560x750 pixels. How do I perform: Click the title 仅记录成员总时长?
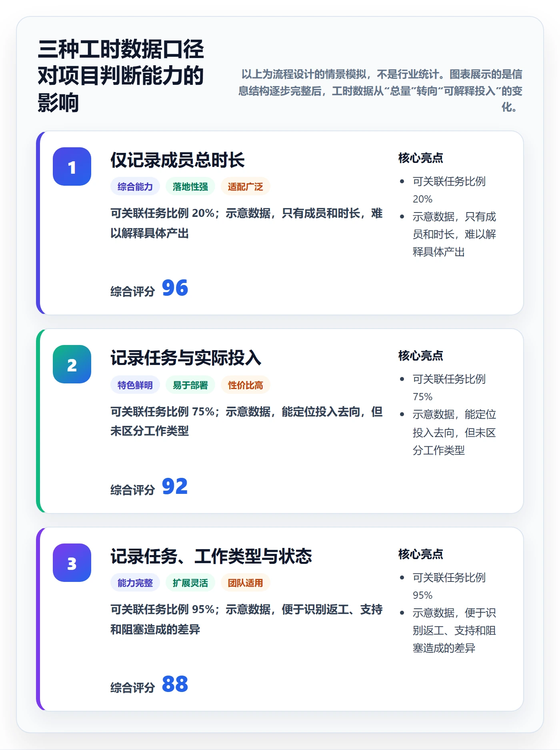(178, 160)
